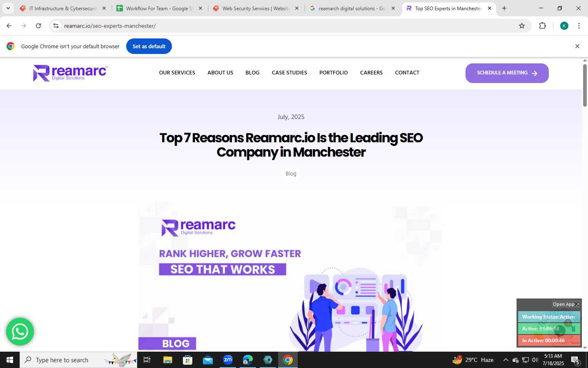Click the page vertical scrollbar thumb

click(585, 85)
